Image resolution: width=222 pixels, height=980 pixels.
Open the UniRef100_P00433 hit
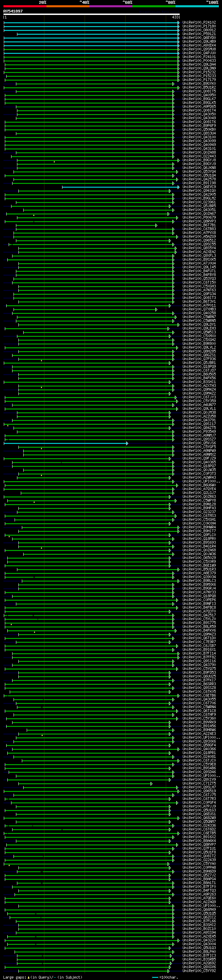click(x=199, y=60)
